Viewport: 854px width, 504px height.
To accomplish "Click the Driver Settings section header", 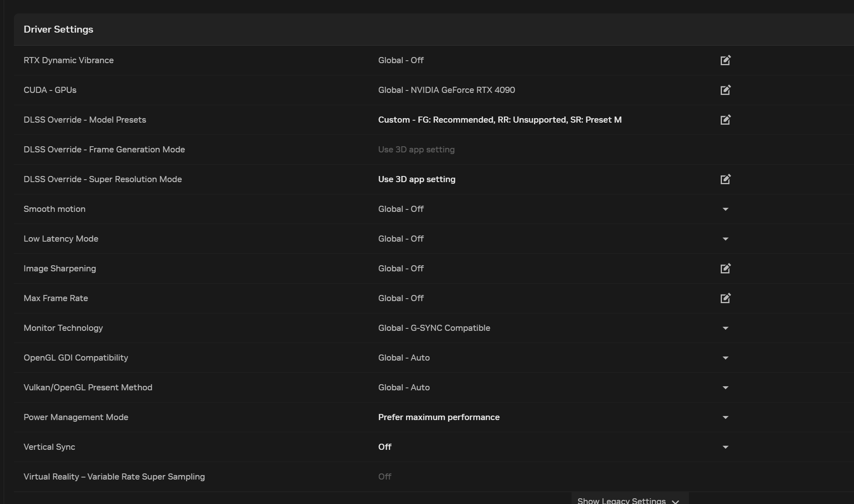I will 58,29.
